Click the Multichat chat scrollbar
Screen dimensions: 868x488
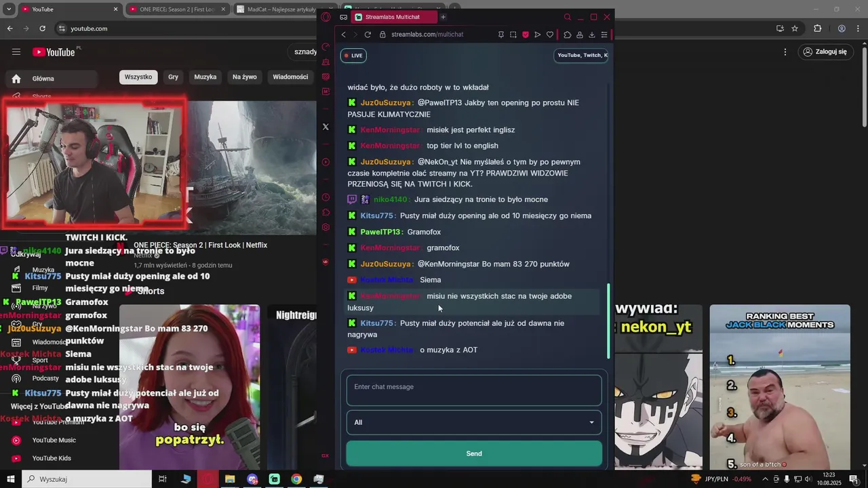tap(609, 321)
